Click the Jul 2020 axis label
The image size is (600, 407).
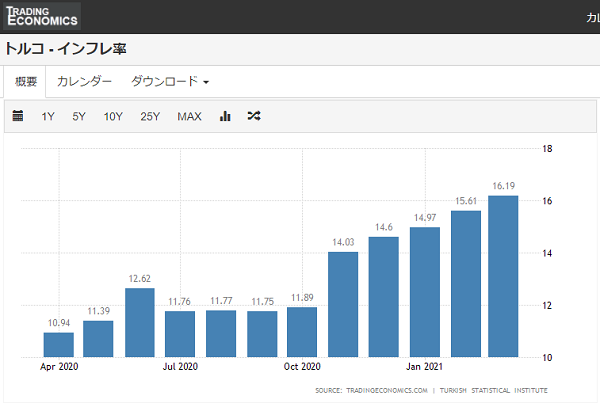(x=180, y=366)
